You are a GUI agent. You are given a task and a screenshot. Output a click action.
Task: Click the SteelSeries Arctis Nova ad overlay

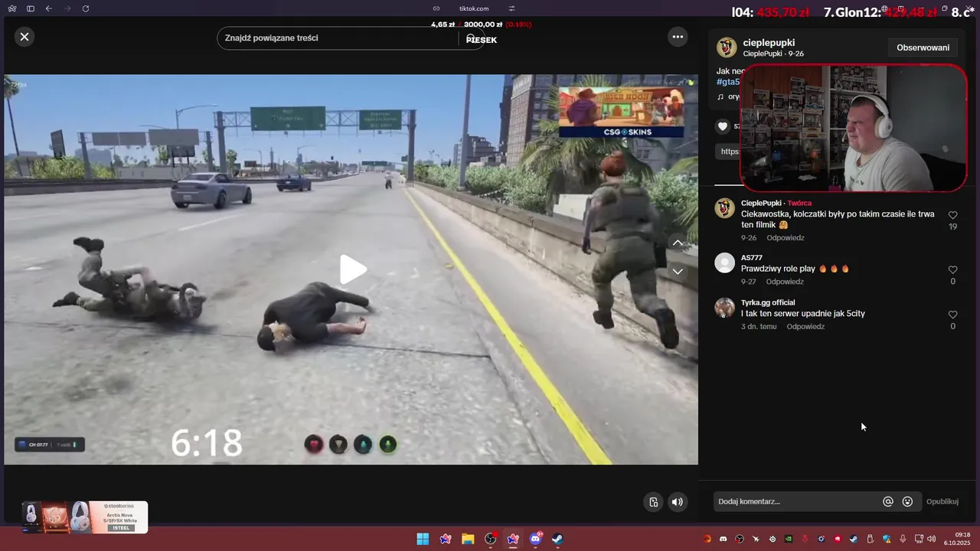[84, 517]
